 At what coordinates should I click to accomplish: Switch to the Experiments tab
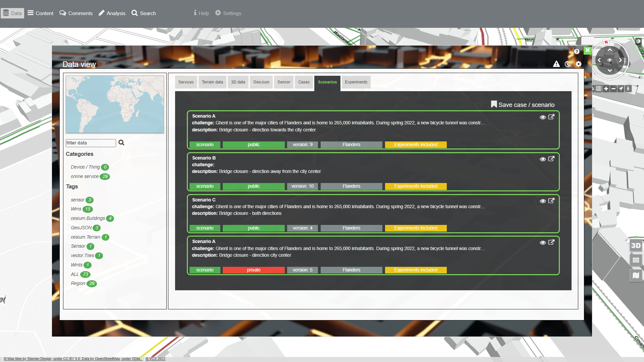tap(356, 82)
